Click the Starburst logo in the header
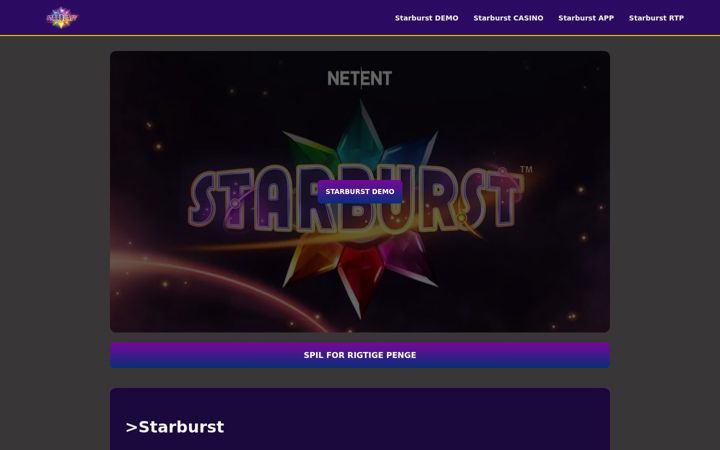Viewport: 720px width, 450px height. point(62,17)
